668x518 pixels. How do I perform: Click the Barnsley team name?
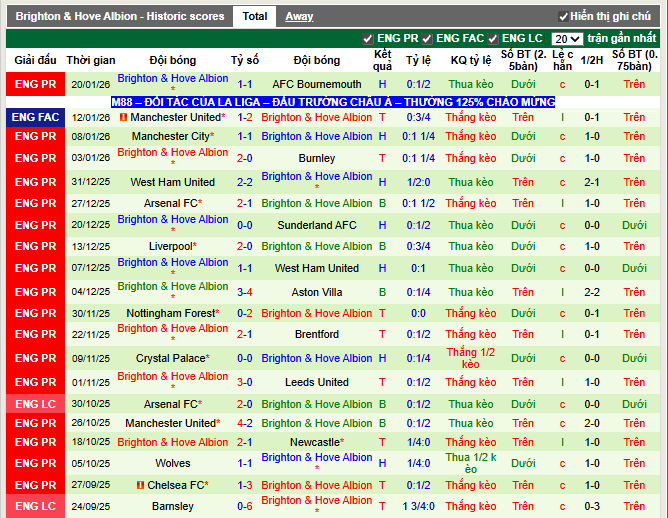click(x=173, y=506)
